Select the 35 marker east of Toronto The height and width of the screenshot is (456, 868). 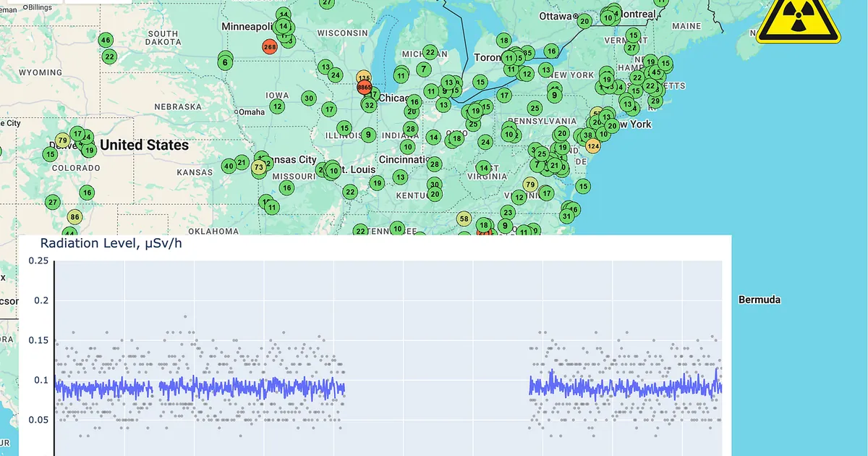(527, 53)
